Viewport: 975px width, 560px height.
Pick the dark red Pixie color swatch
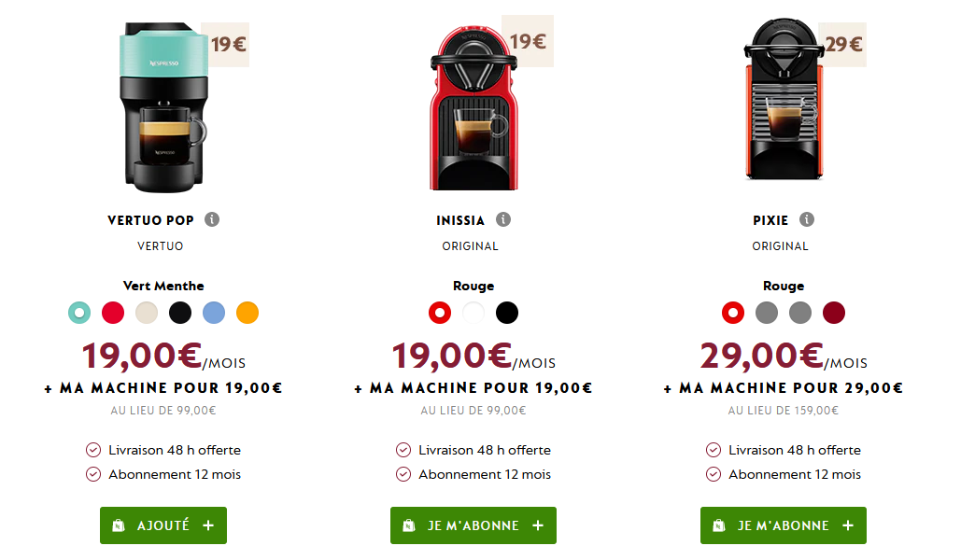[834, 313]
